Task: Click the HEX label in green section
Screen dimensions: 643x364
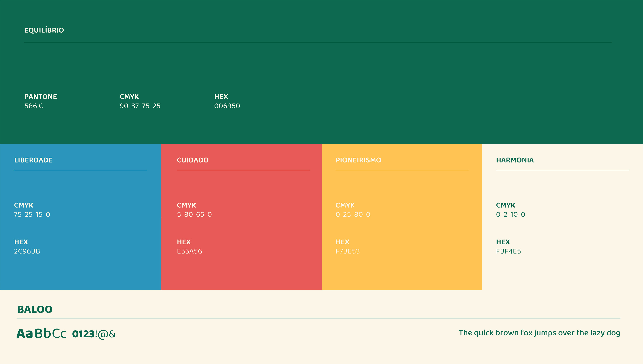Action: click(221, 97)
